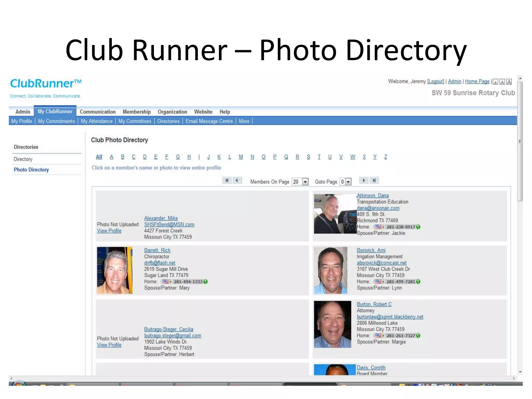Open the Membership menu
532x399 pixels.
(x=137, y=112)
